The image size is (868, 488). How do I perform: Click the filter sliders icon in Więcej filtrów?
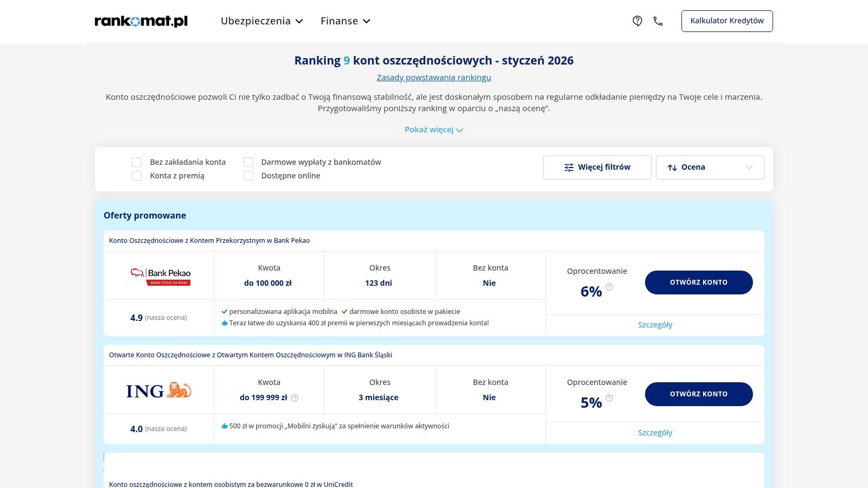[x=569, y=168]
